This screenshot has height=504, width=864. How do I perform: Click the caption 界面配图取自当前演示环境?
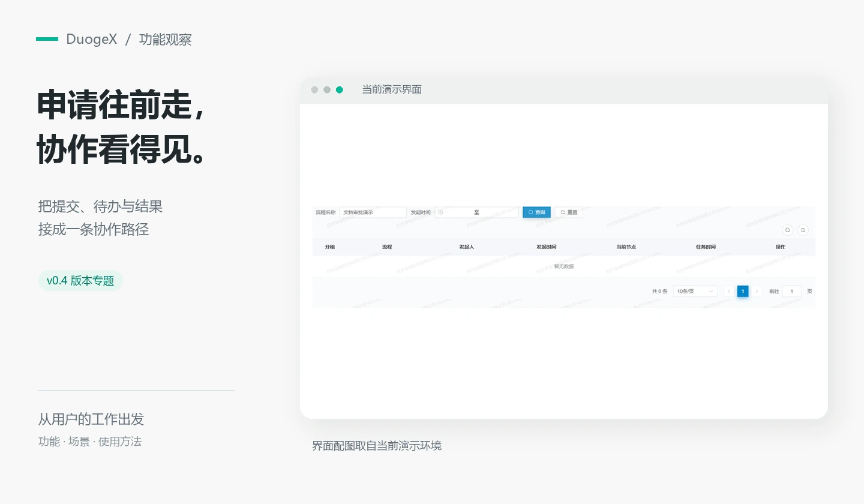point(377,446)
